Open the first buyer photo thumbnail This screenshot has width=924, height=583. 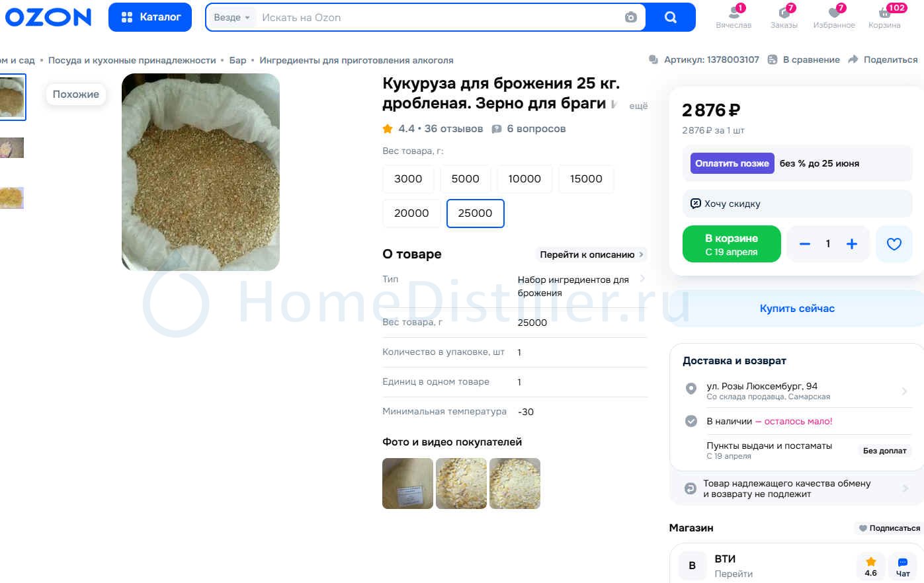click(407, 484)
